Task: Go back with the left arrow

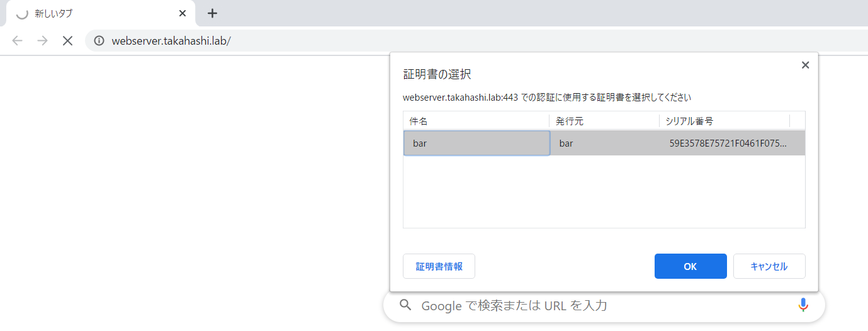Action: pos(18,41)
